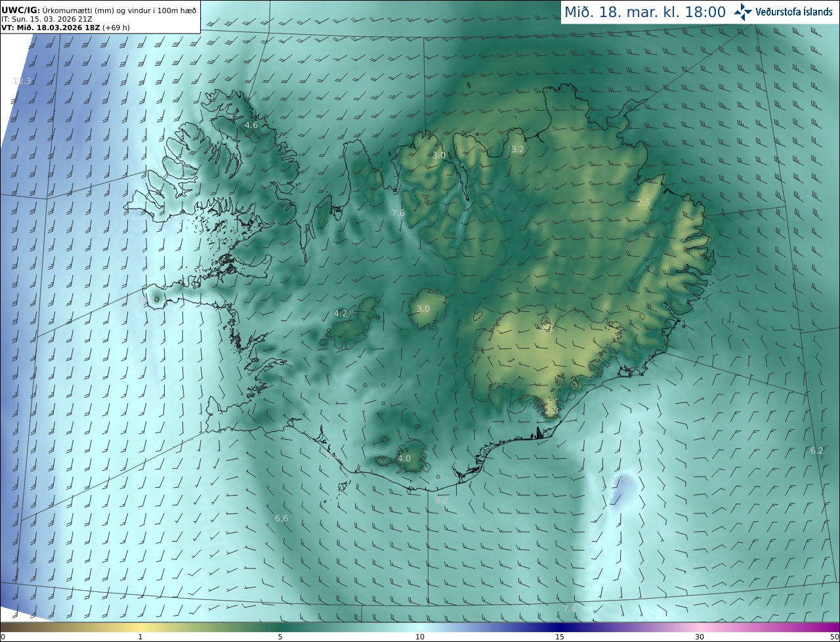The image size is (840, 642).
Task: Click the Veðurstofa Íslands logo
Action: pyautogui.click(x=783, y=12)
